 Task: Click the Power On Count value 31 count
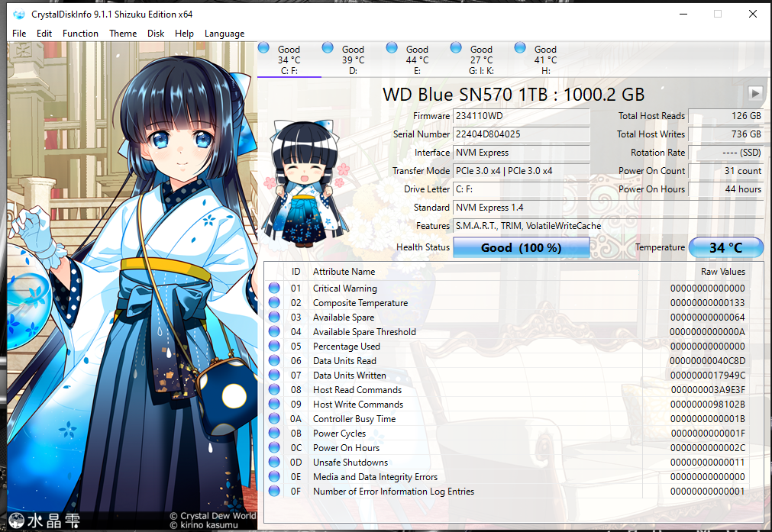pyautogui.click(x=725, y=171)
